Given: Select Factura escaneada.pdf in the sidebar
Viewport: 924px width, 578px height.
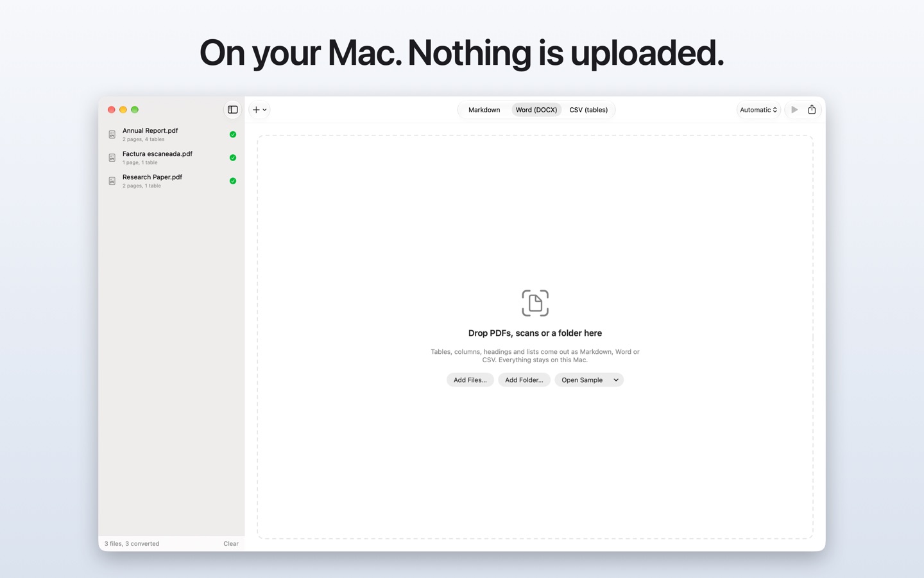Looking at the screenshot, I should pos(171,157).
